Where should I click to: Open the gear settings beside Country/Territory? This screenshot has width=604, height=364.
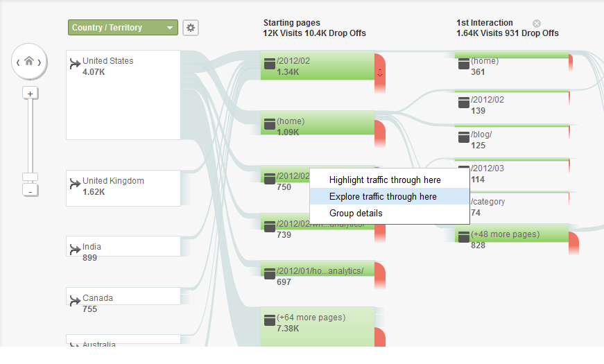point(191,28)
